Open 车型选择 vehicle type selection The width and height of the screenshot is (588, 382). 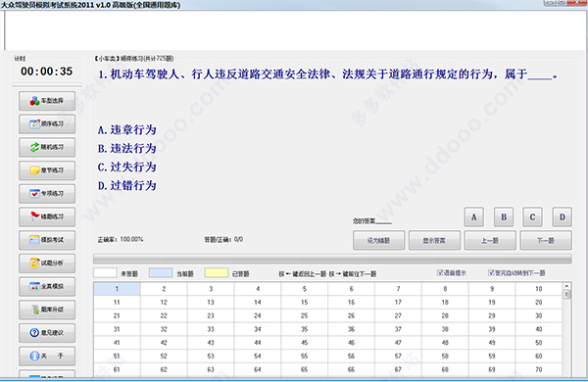[47, 101]
